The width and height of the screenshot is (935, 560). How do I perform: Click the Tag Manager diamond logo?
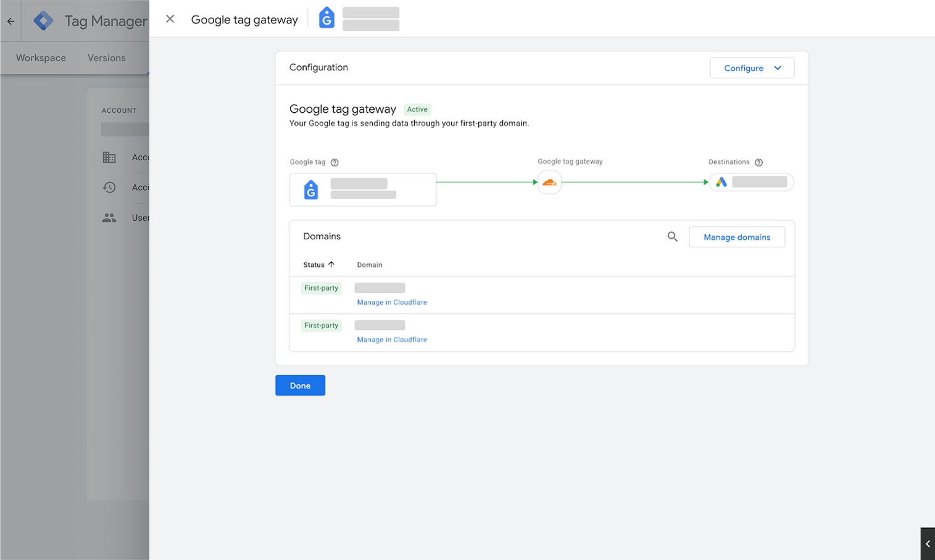(x=43, y=20)
